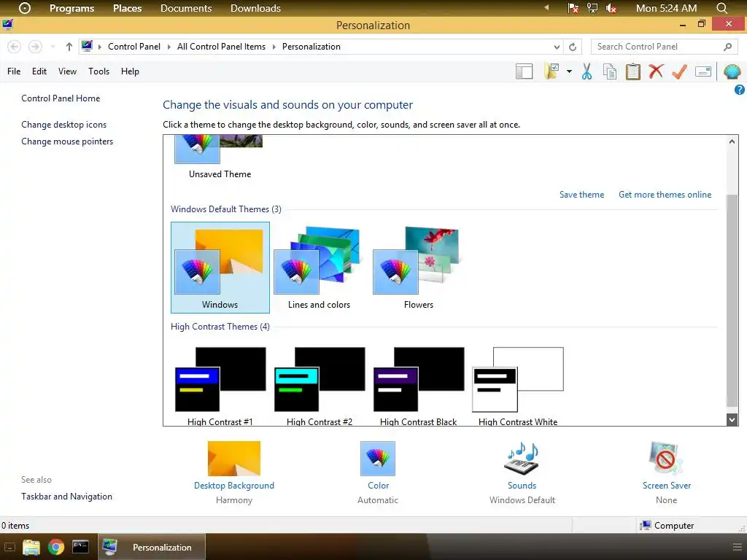The image size is (747, 560).
Task: Open Change desktop icons link
Action: pyautogui.click(x=64, y=124)
